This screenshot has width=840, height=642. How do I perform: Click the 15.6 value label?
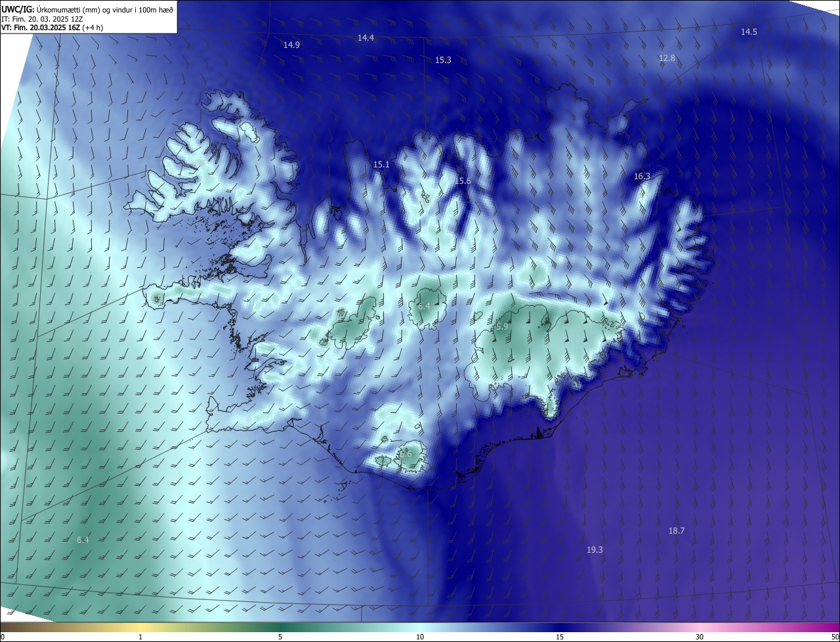(x=463, y=181)
